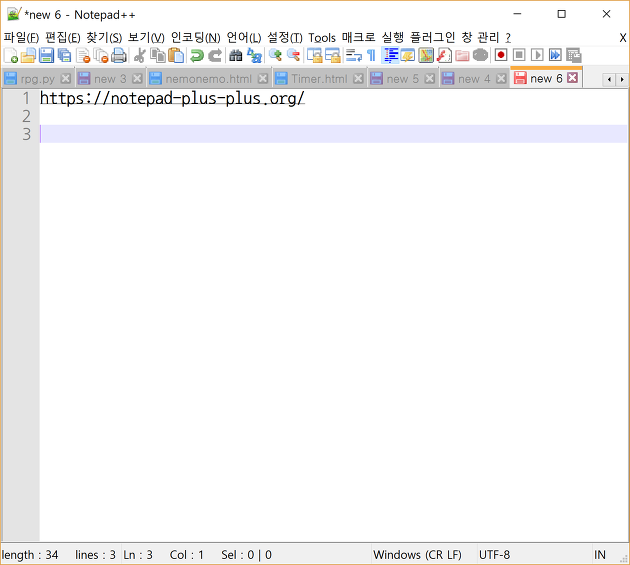The image size is (630, 565).
Task: Close the new 6 tab
Action: 573,78
